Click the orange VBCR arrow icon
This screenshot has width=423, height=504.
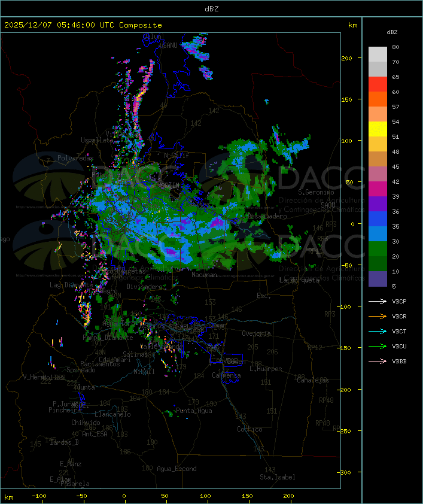click(378, 316)
